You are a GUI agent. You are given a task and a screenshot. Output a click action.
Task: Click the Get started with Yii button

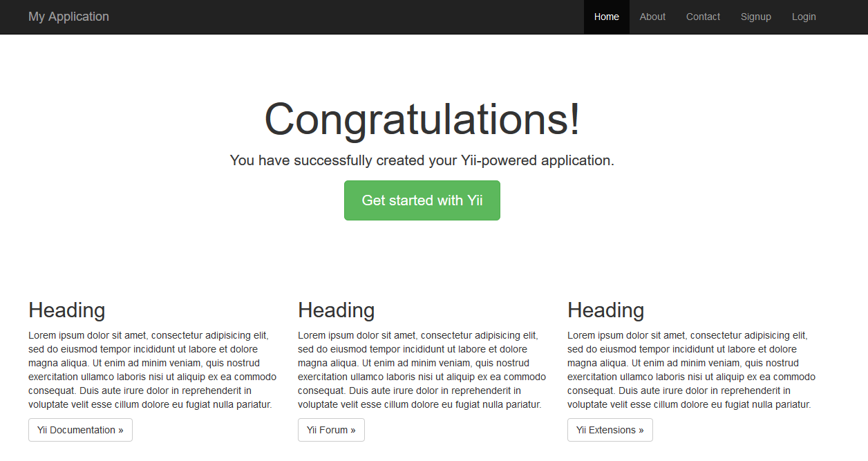(422, 200)
